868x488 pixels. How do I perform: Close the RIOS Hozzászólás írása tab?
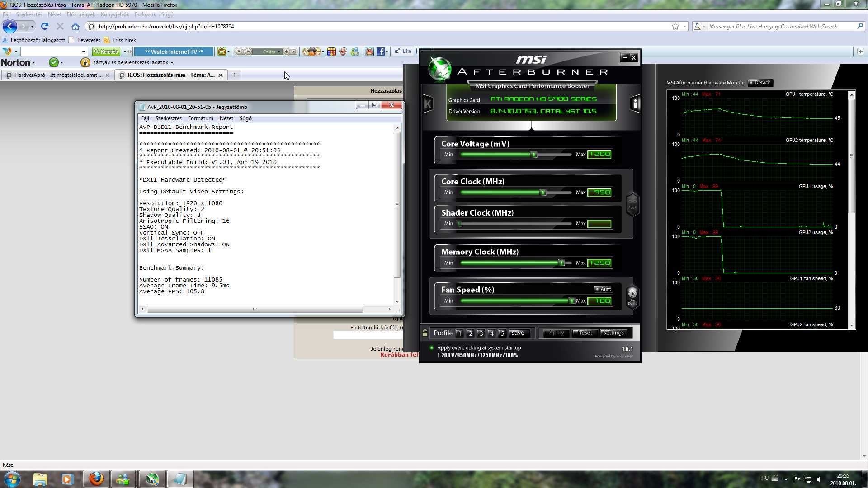pyautogui.click(x=221, y=75)
